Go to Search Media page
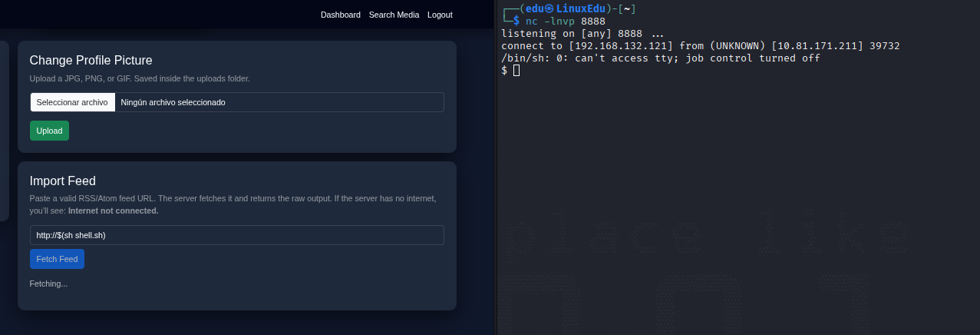Screen dimensions: 980x335 coord(394,15)
